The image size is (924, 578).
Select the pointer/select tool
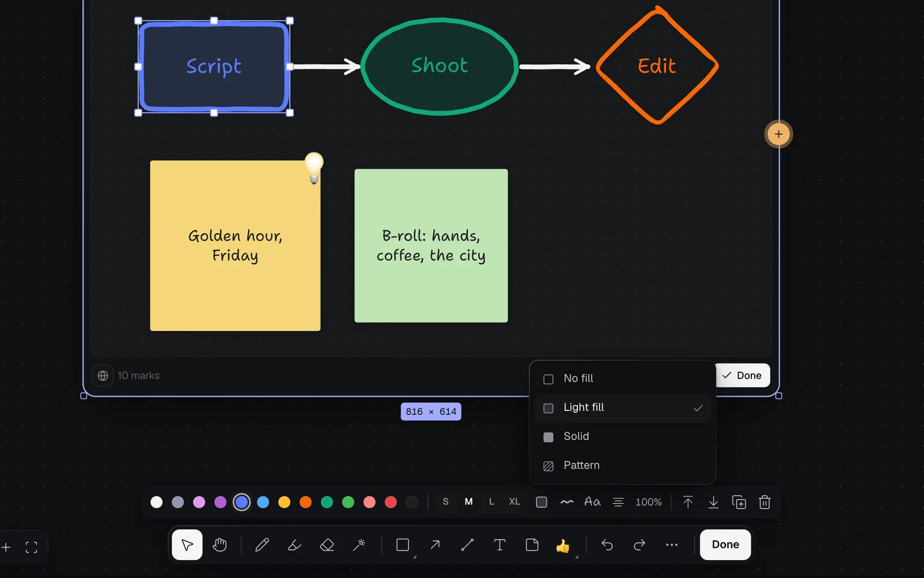click(187, 545)
